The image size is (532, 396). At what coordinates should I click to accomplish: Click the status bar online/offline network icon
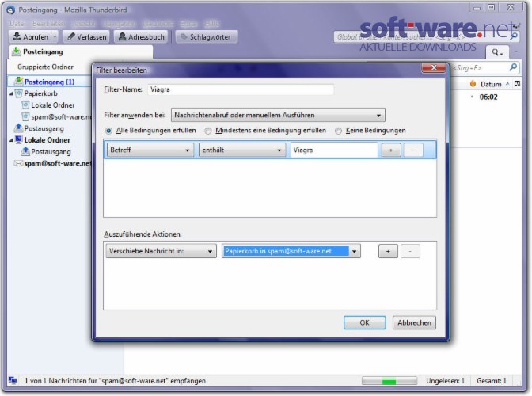coord(13,381)
